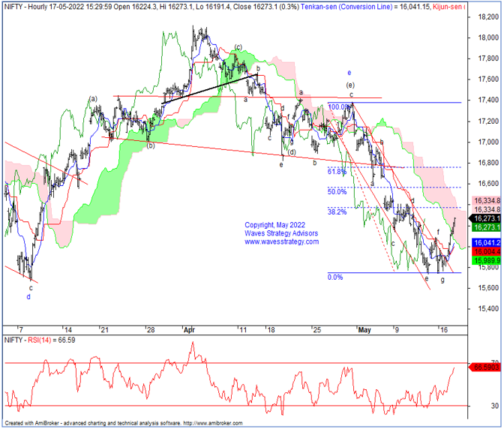Open the www.wavesstrategy.com link text
Viewport: 504px width, 429px height.
click(x=281, y=242)
